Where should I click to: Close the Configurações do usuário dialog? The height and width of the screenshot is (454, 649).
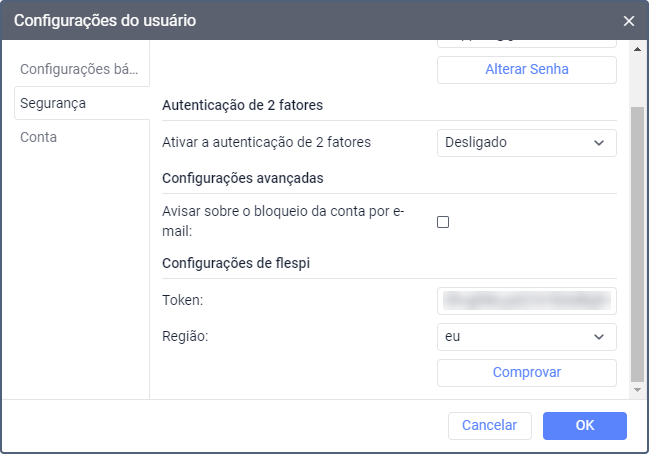point(629,20)
